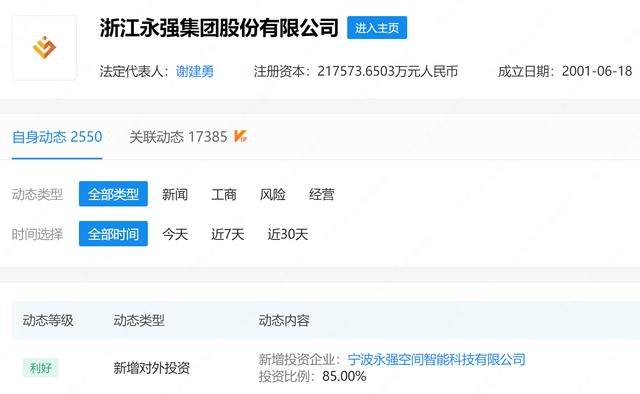
Task: Click 新增对外投资 cell
Action: [x=152, y=368]
